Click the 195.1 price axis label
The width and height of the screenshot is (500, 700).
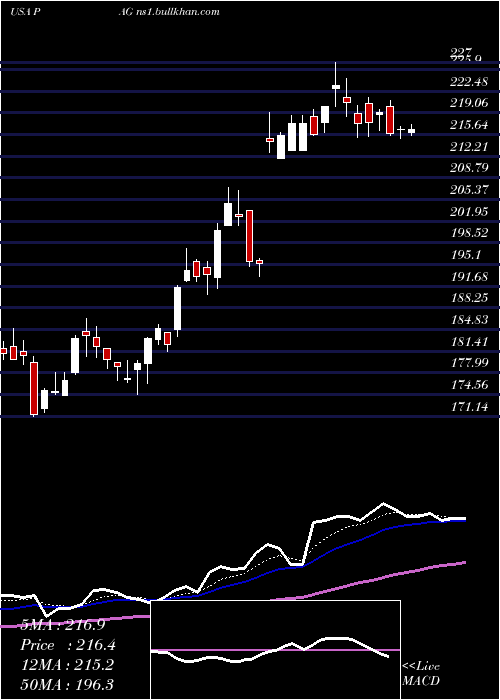465,255
